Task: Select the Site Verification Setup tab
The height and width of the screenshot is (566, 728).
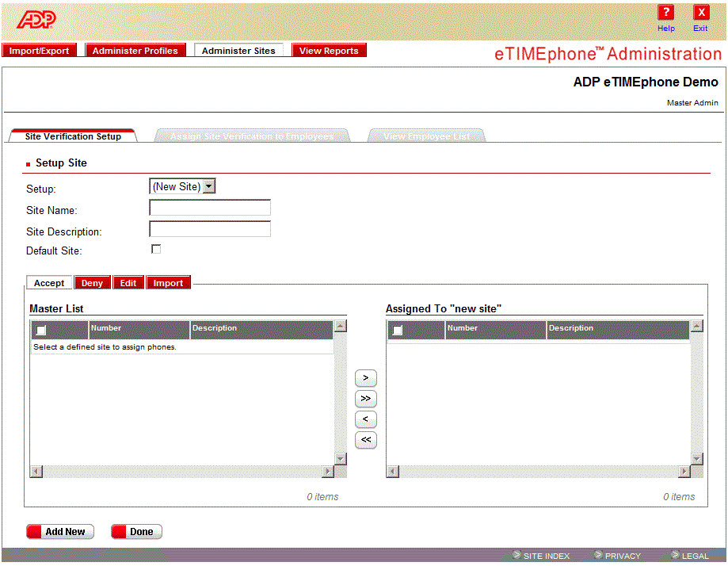Action: click(x=73, y=136)
